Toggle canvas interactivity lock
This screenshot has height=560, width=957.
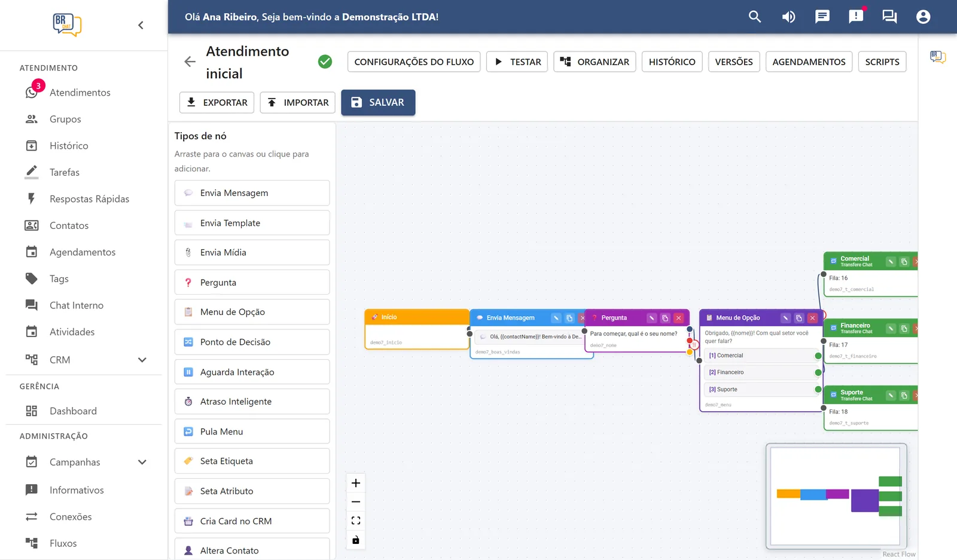[x=356, y=540]
